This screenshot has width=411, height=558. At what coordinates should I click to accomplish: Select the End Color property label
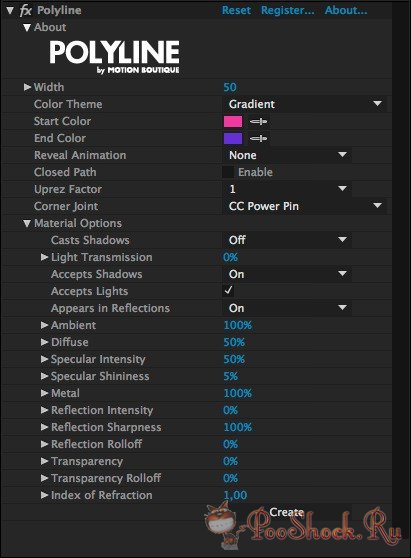[x=60, y=138]
